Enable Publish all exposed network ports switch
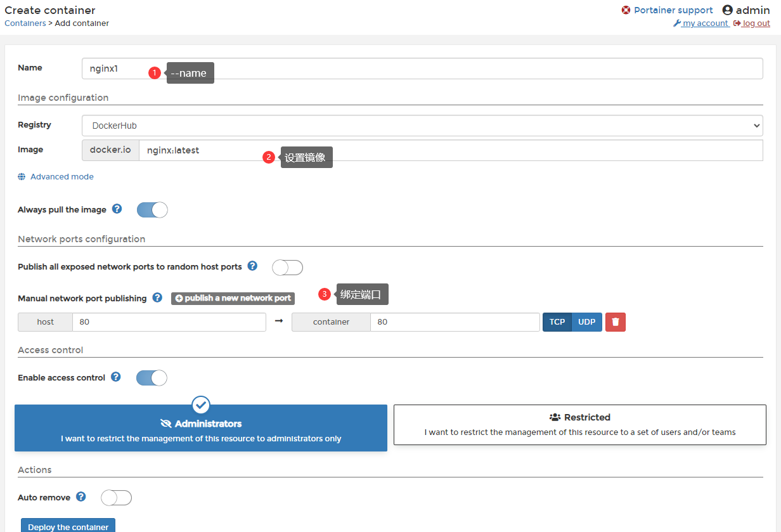 point(288,268)
